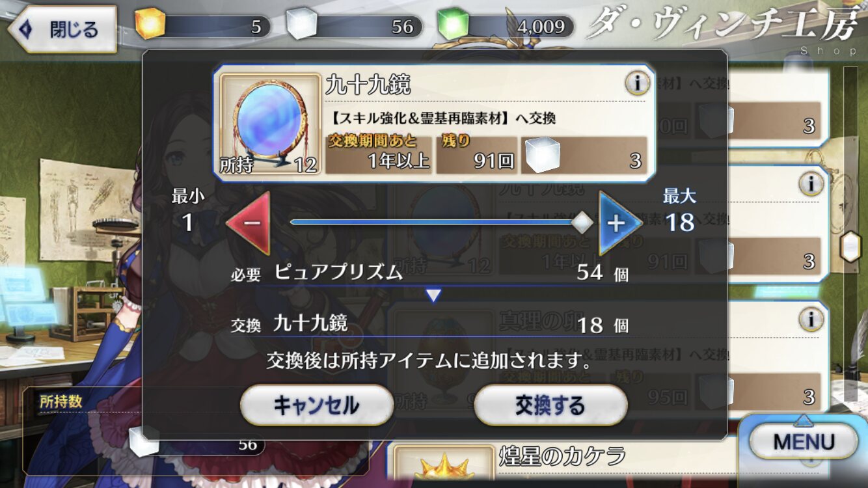Click the green Rare Prism cube icon

[x=452, y=25]
